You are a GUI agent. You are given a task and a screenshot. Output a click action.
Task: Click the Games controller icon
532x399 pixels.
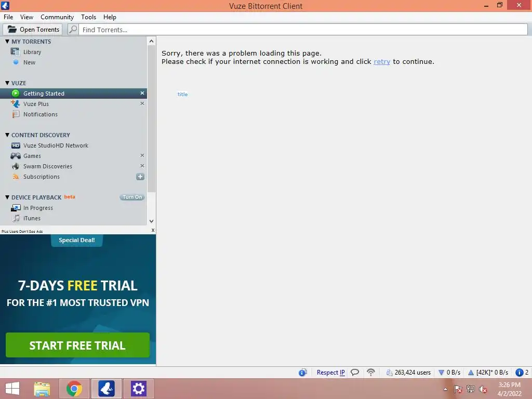coord(16,156)
